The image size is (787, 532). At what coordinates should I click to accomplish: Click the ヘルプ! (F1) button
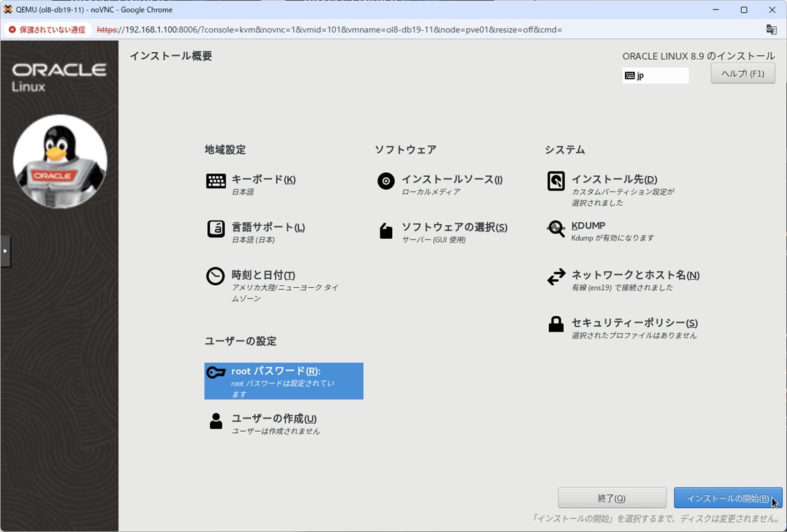coord(743,74)
